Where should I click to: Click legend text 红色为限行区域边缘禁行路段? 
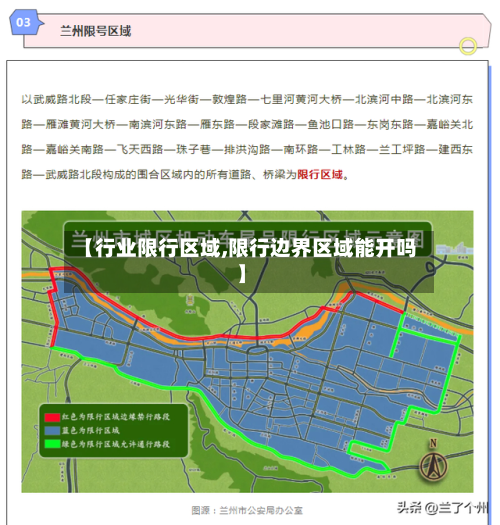(116, 417)
